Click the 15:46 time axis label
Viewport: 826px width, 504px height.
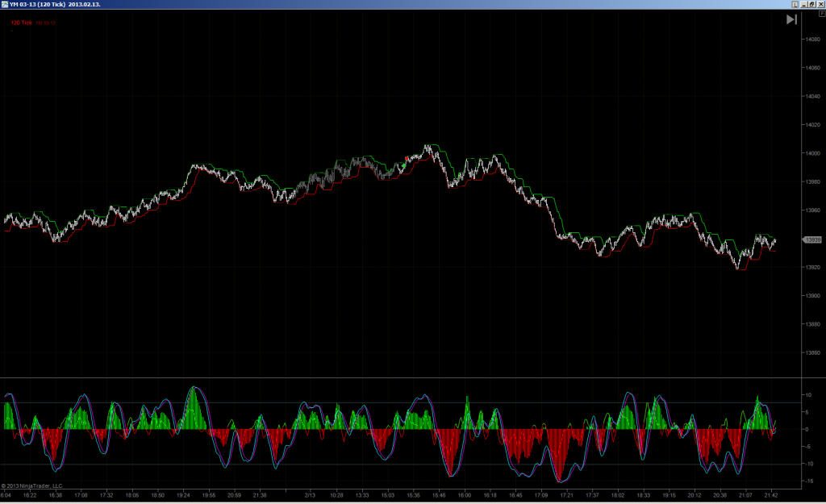click(438, 495)
